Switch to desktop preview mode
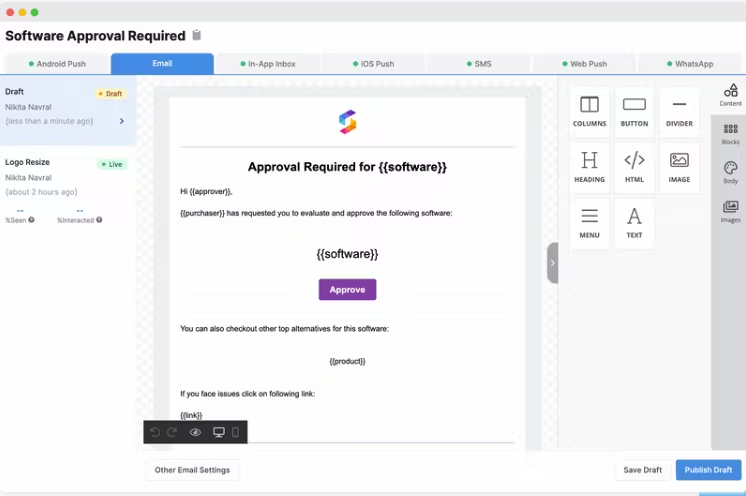This screenshot has height=496, width=746. tap(219, 432)
